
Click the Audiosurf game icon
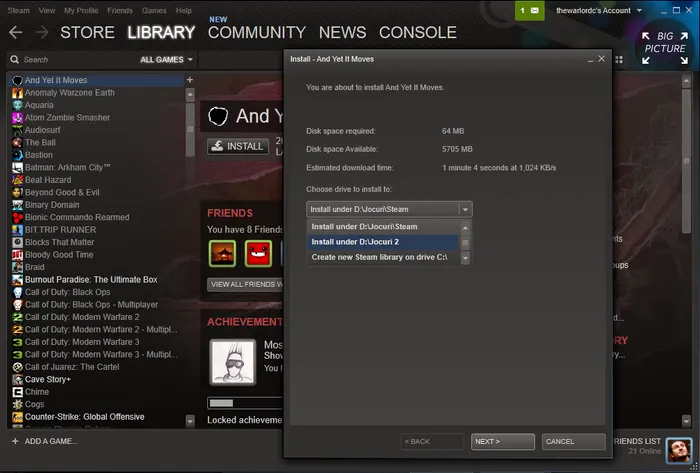tap(17, 130)
